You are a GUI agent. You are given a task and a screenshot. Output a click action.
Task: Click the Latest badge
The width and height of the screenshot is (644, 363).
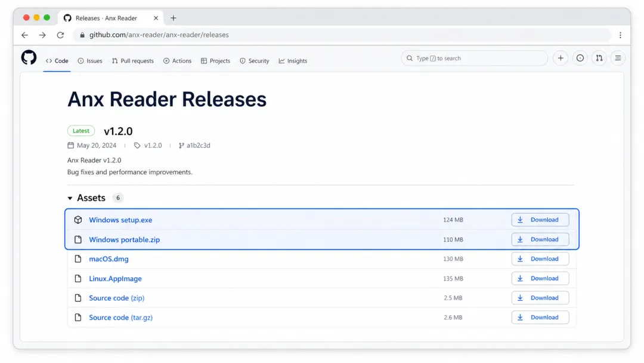pyautogui.click(x=81, y=131)
